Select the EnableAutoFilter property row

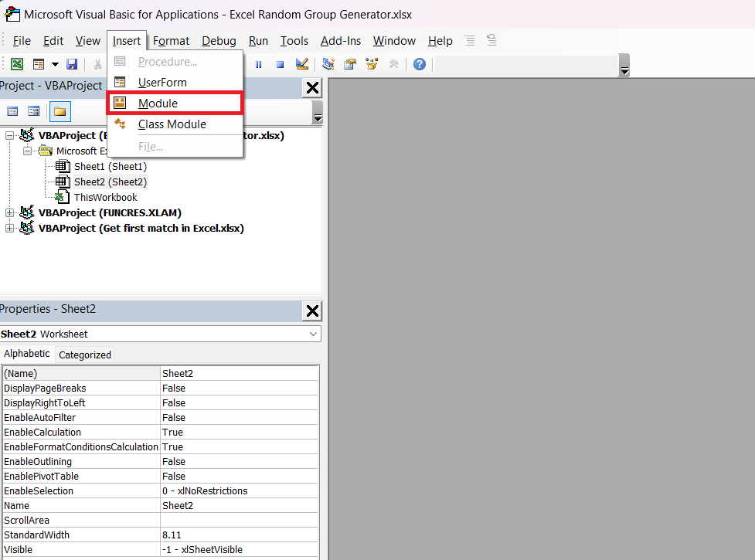tap(160, 418)
